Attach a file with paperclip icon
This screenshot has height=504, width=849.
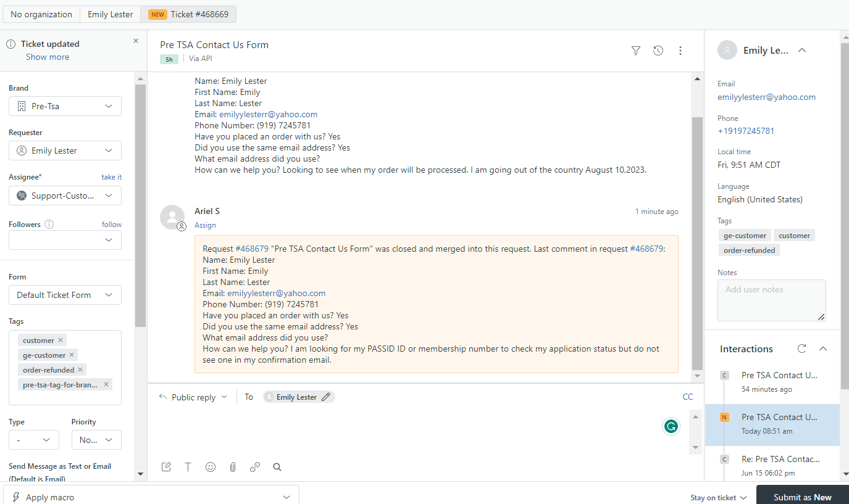click(233, 467)
